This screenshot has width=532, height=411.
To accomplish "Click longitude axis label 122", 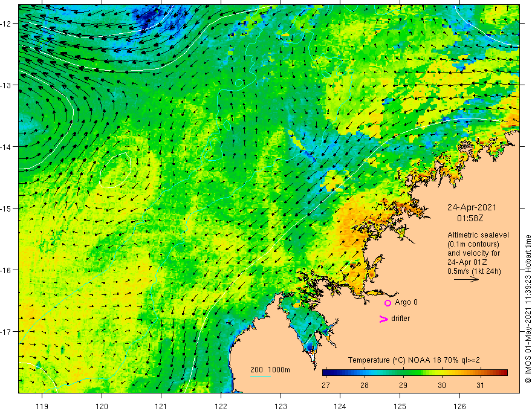I will pos(221,407).
